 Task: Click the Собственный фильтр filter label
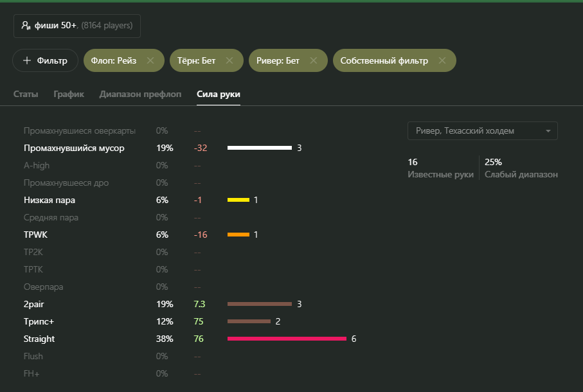[384, 60]
